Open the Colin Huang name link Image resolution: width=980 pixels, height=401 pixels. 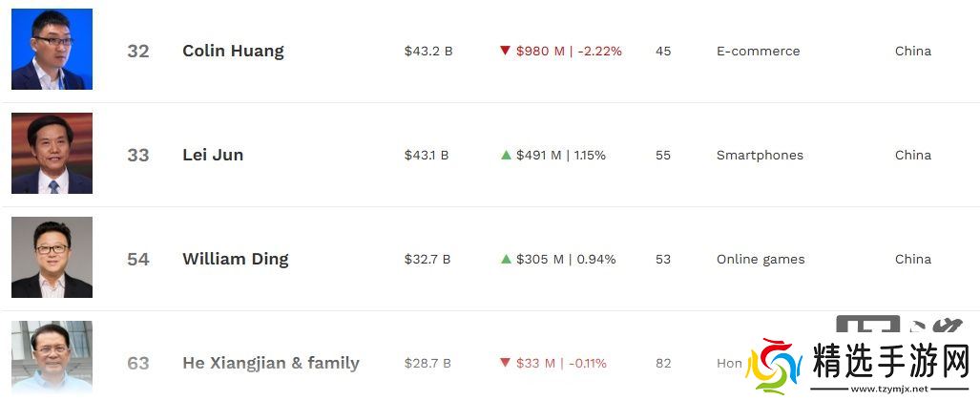(x=233, y=51)
